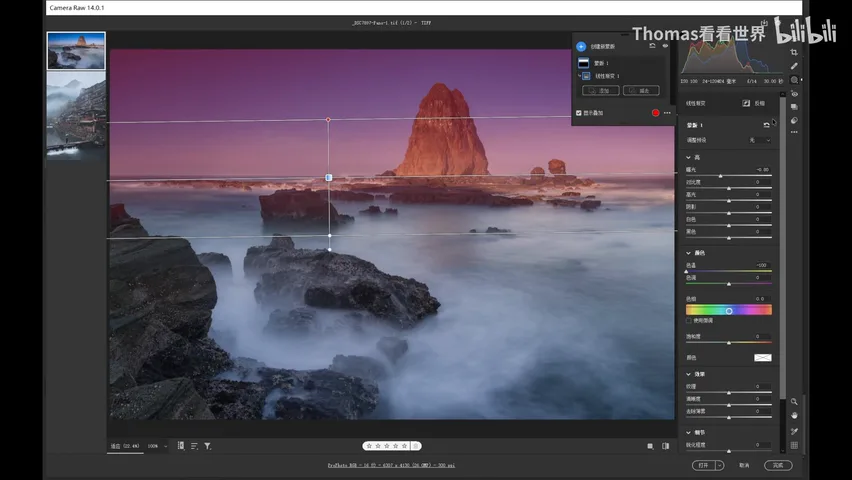This screenshot has height=480, width=852.
Task: Toggle single view mode icon
Action: tap(650, 446)
